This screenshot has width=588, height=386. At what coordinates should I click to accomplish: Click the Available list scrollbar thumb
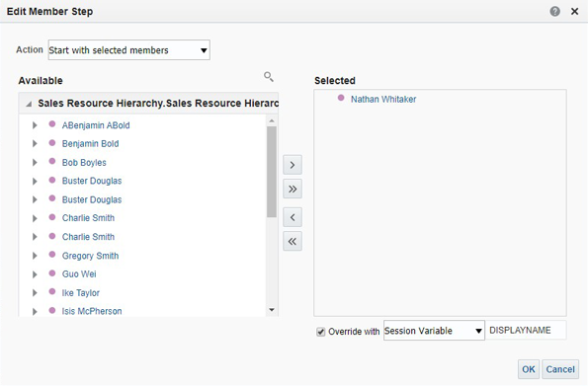coord(272,172)
